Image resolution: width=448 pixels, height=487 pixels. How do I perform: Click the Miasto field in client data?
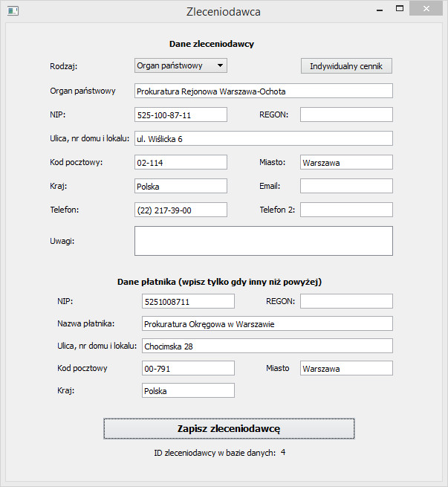coord(346,162)
